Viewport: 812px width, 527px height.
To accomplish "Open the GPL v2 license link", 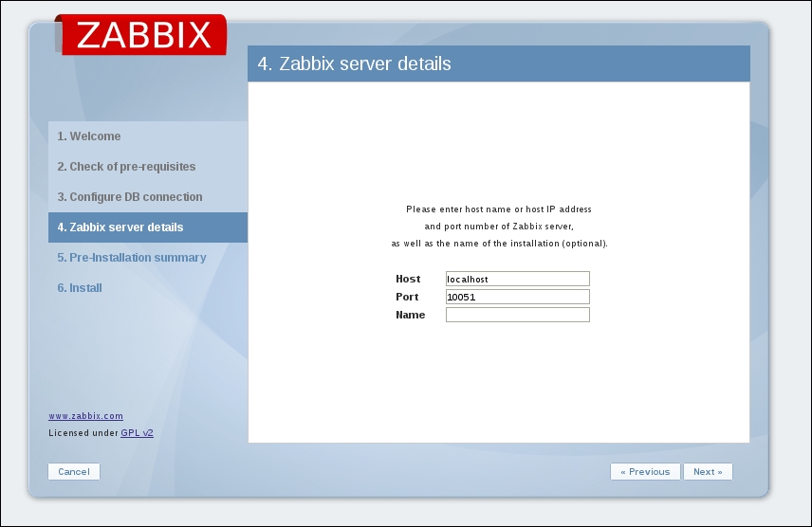I will pos(137,433).
